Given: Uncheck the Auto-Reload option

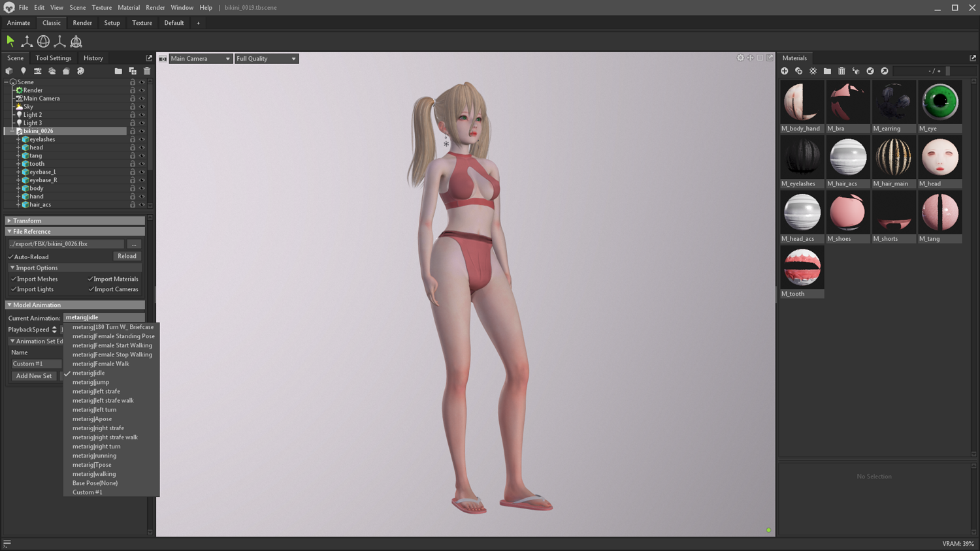Looking at the screenshot, I should coord(11,257).
